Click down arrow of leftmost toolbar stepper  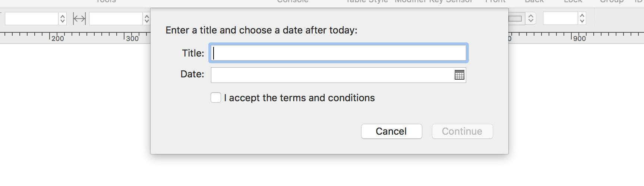[63, 21]
